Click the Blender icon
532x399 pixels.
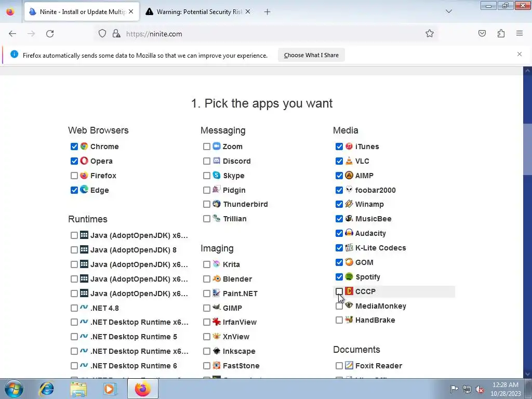[x=217, y=278]
